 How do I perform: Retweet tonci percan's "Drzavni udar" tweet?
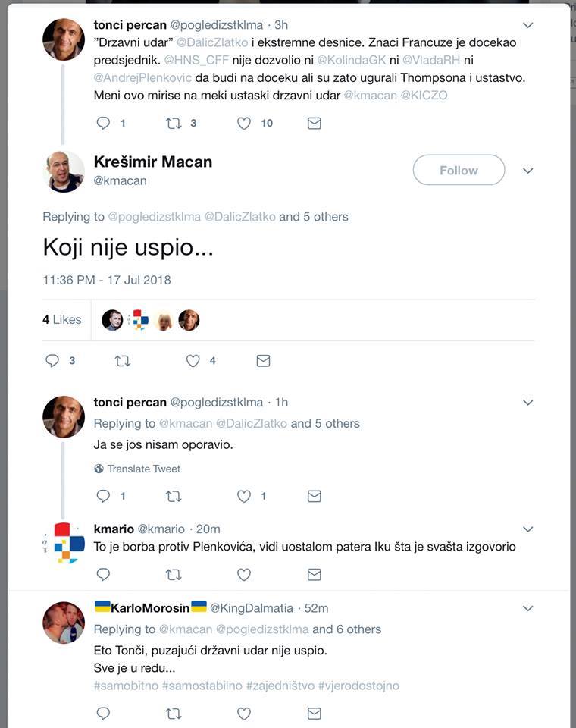pos(174,123)
